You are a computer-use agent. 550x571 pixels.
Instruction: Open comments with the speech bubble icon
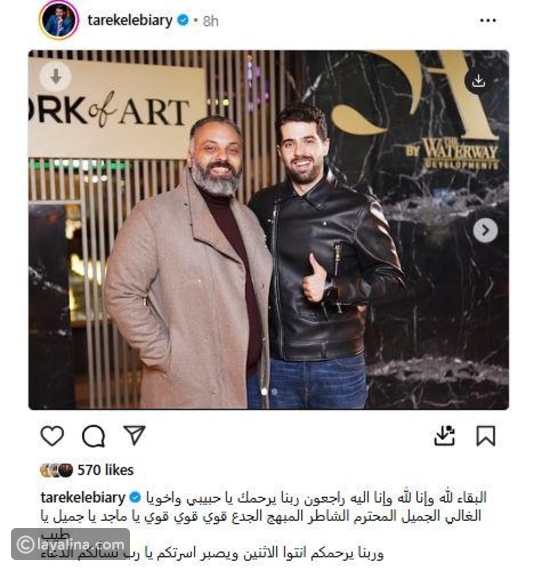(93, 436)
